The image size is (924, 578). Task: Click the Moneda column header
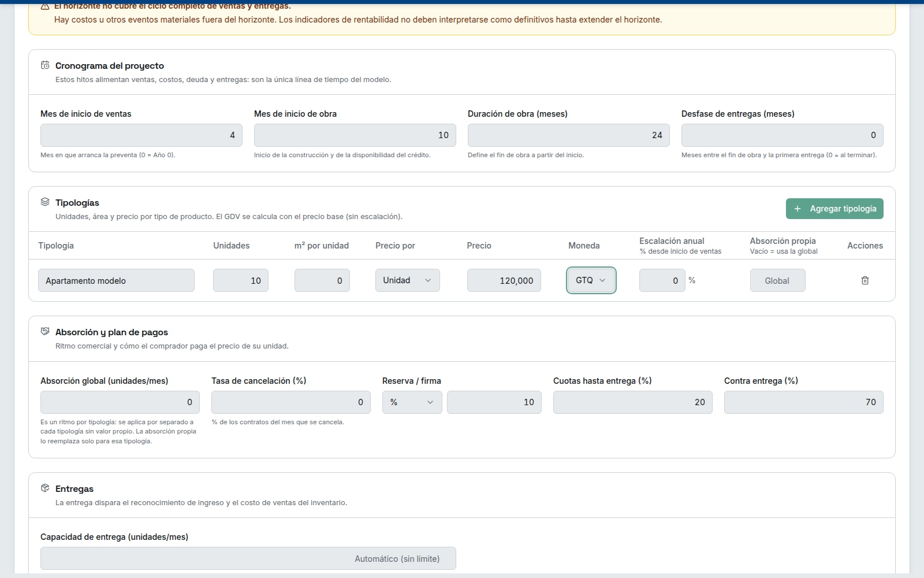(x=584, y=246)
